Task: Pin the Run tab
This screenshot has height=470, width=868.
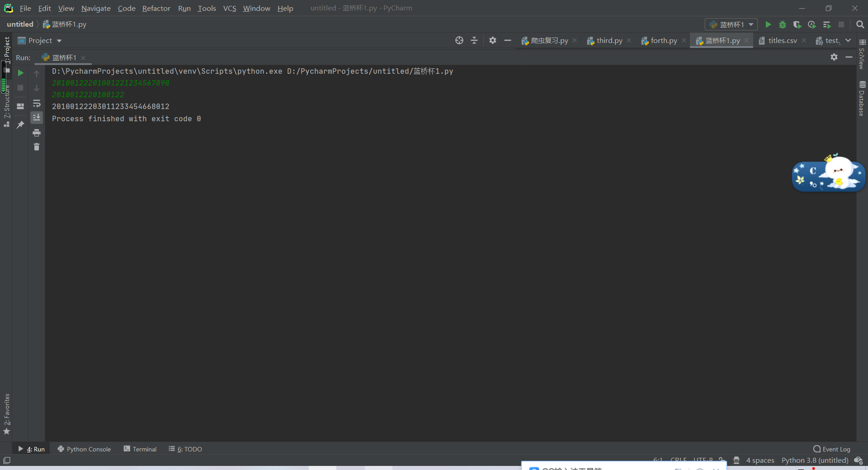Action: [x=20, y=125]
